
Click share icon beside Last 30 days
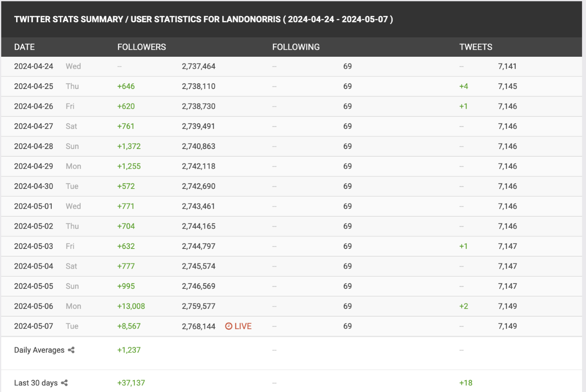click(x=65, y=383)
